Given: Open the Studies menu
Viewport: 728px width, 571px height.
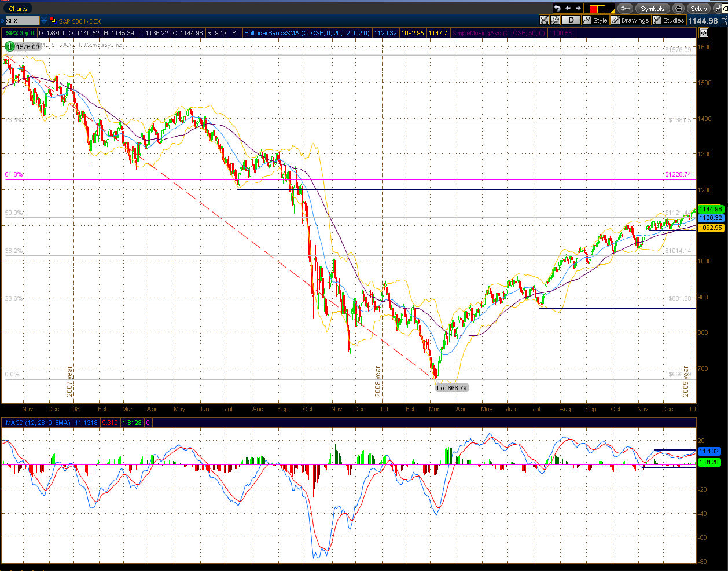Looking at the screenshot, I should (x=669, y=20).
